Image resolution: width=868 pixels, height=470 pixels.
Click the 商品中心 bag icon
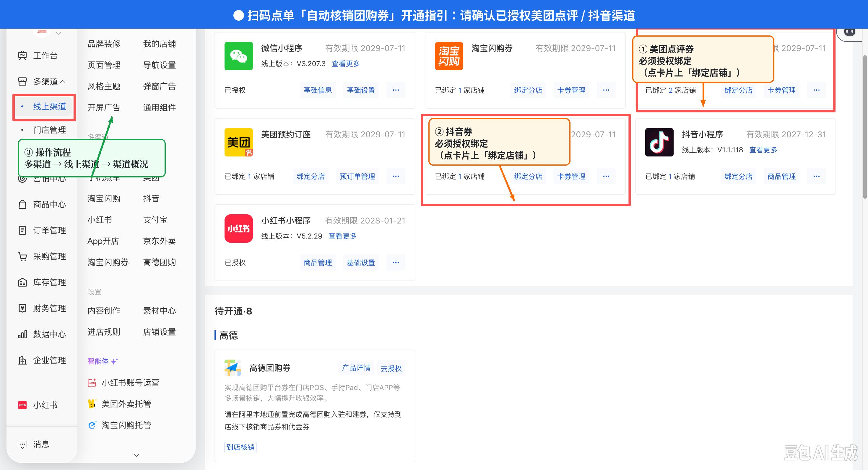click(x=22, y=204)
